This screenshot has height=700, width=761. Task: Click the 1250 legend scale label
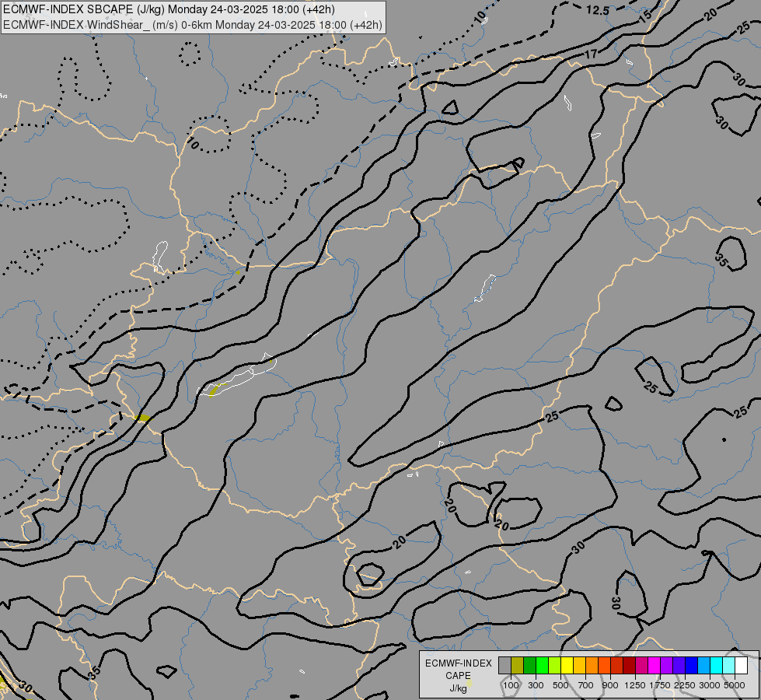635,685
